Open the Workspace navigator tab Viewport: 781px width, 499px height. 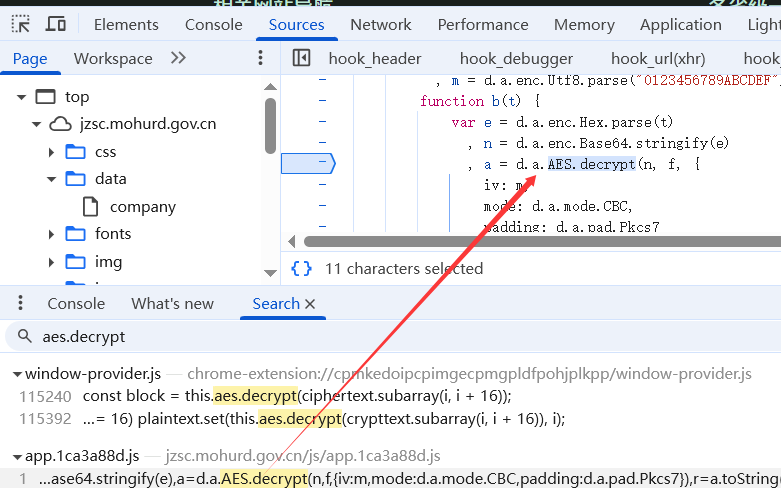click(113, 58)
